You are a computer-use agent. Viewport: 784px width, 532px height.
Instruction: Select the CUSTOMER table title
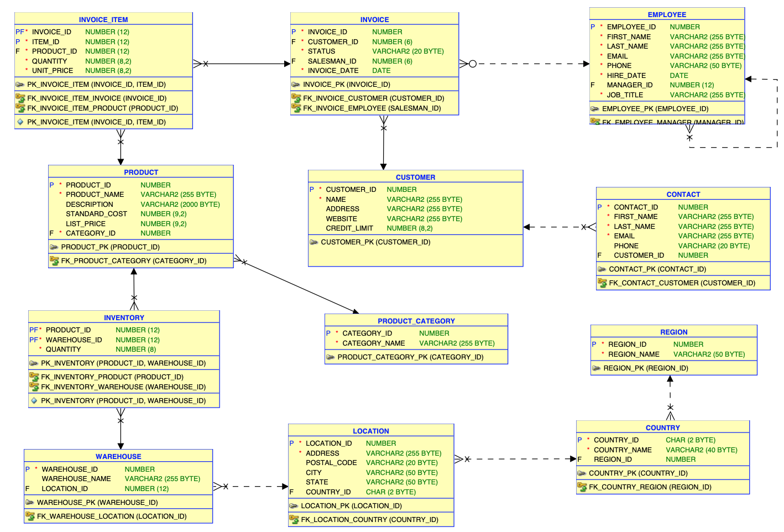point(415,177)
